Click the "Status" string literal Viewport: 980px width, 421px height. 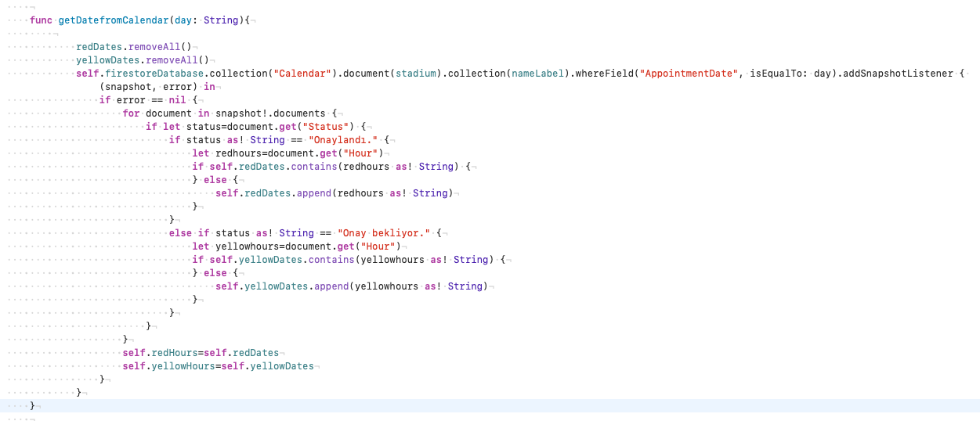[x=327, y=126]
